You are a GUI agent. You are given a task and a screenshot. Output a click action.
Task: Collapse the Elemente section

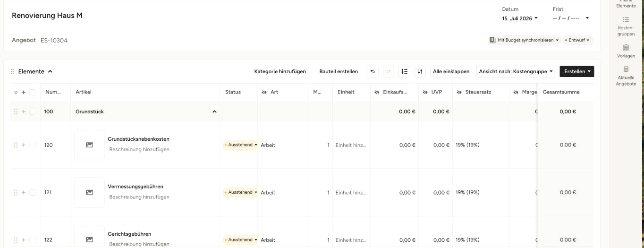coord(50,71)
